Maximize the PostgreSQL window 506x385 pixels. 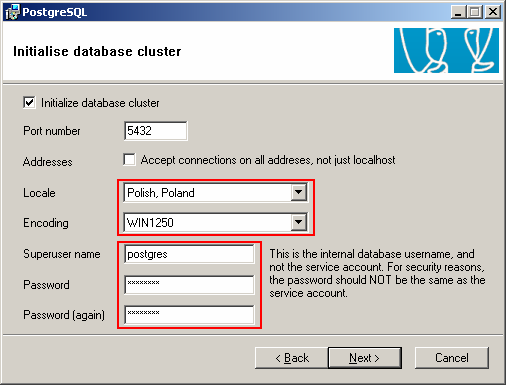pyautogui.click(x=474, y=12)
